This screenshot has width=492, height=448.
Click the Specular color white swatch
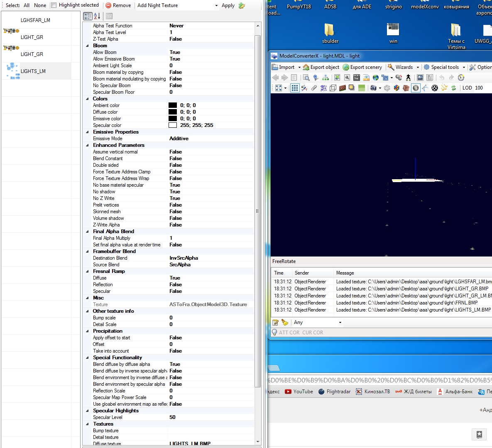coord(173,125)
